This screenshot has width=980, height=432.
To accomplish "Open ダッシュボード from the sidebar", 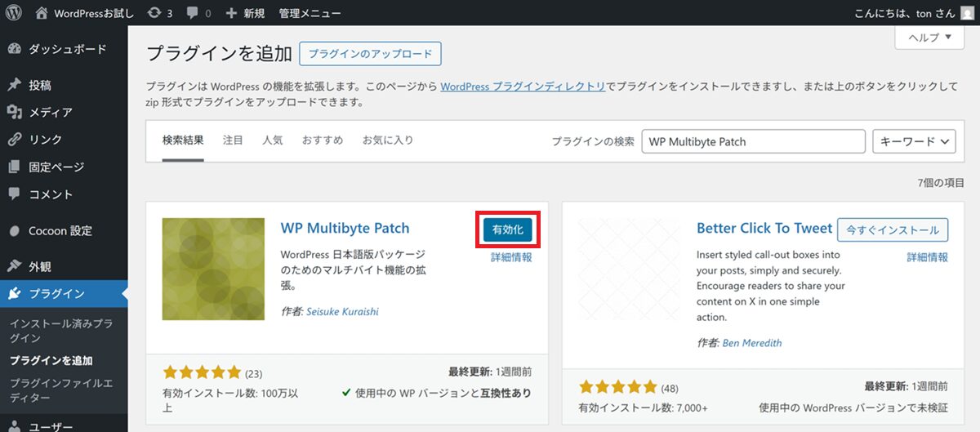I will pyautogui.click(x=67, y=49).
